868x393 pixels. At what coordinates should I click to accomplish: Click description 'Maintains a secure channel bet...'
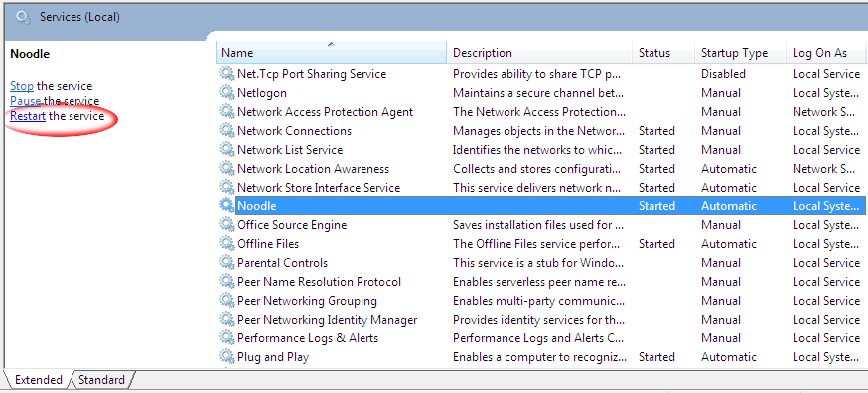coord(538,93)
